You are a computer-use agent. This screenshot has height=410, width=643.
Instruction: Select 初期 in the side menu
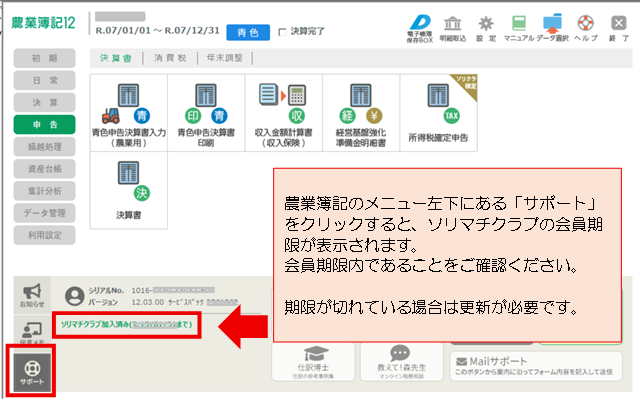tap(44, 58)
